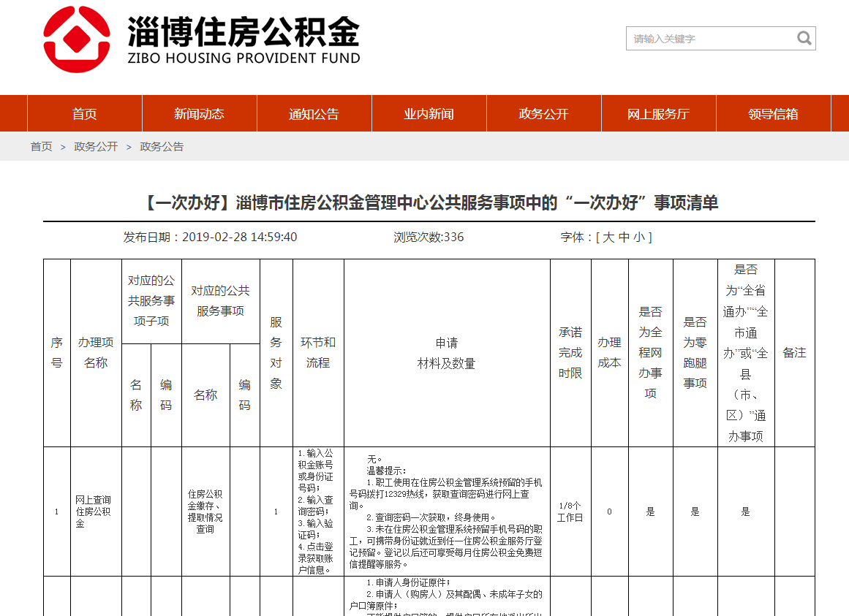
Task: Click the process steps cell starting 1.输入公积金账号
Action: [x=318, y=512]
